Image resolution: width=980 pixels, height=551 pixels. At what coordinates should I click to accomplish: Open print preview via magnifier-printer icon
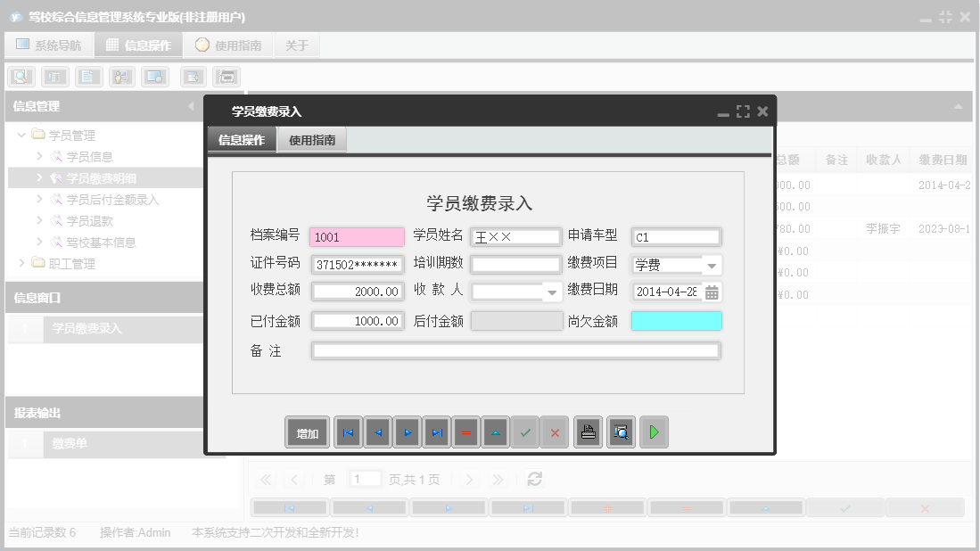coord(621,432)
